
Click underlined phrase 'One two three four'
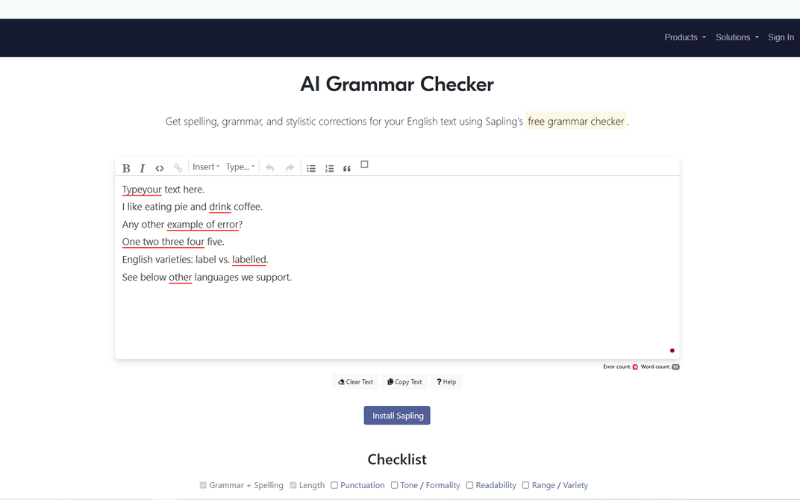(x=163, y=242)
